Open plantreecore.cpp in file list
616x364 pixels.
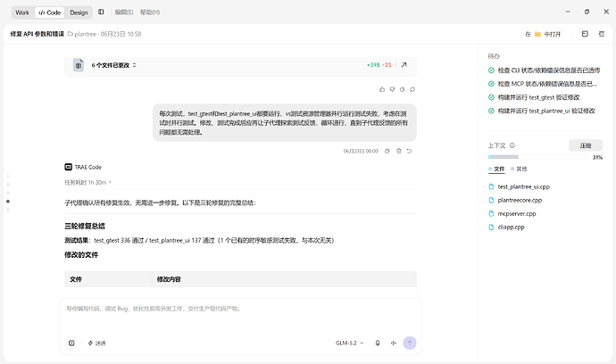click(520, 200)
